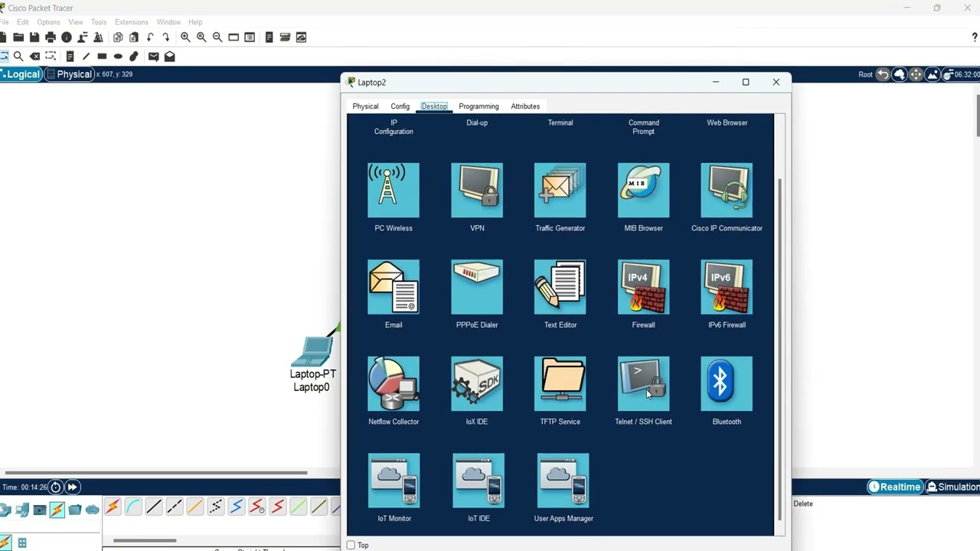Open the MIB Browser

(643, 190)
